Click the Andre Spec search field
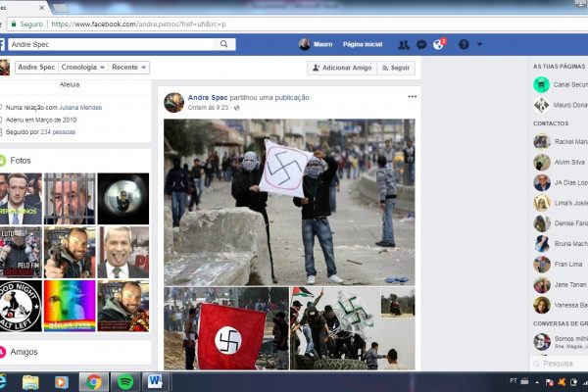588x392 pixels. click(x=113, y=44)
